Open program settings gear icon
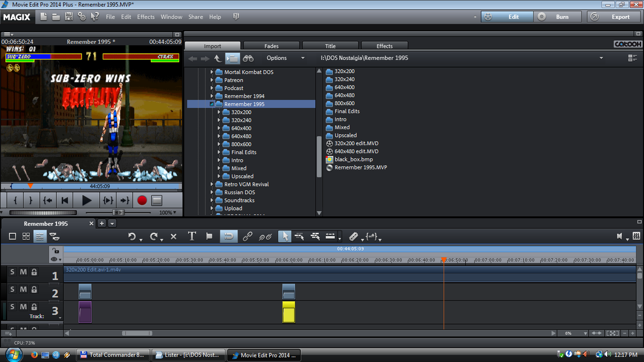The image size is (644, 362). (82, 17)
